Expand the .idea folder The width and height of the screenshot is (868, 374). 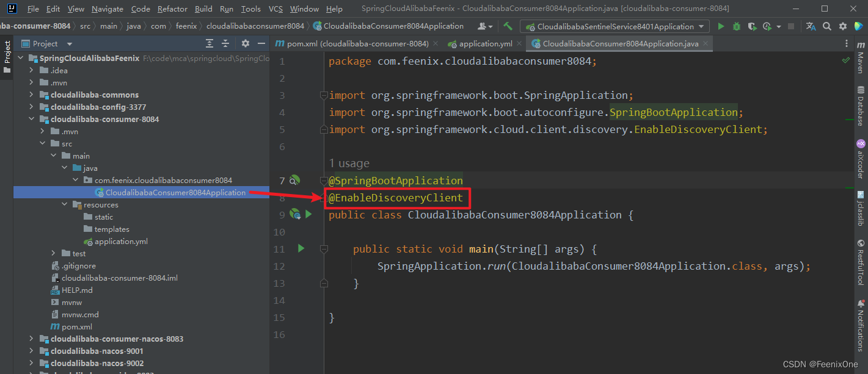pos(32,70)
